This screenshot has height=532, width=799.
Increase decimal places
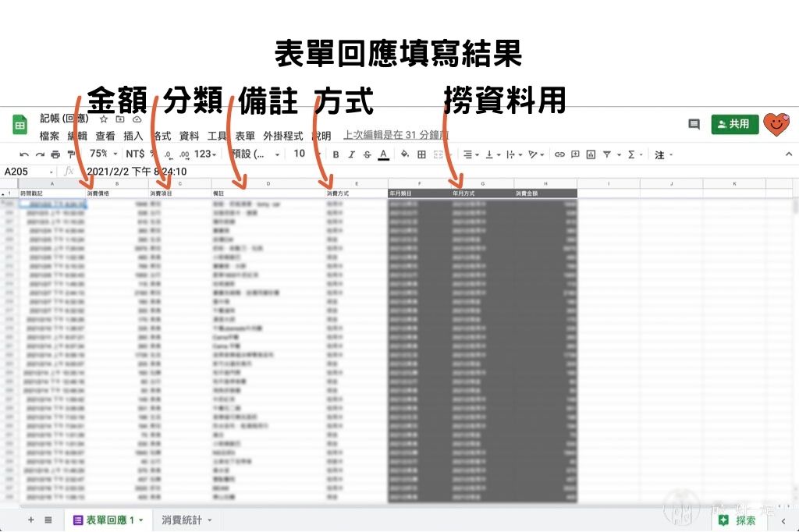[184, 154]
